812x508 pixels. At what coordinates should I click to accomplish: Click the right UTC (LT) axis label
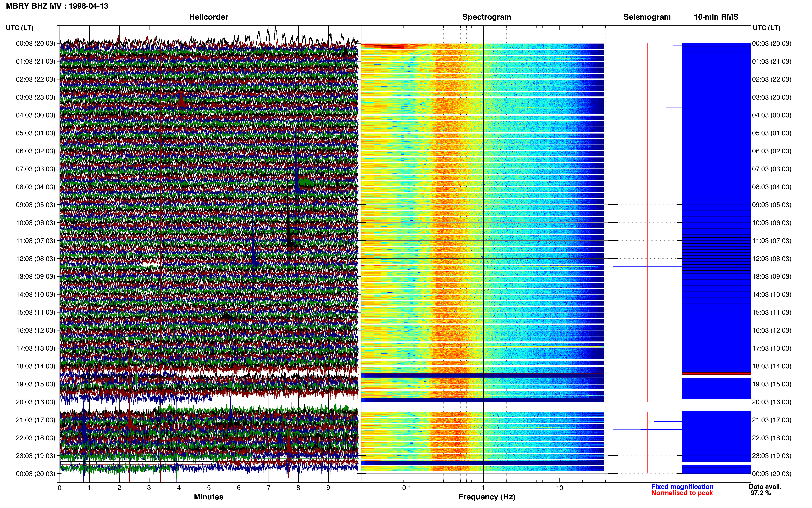point(766,28)
